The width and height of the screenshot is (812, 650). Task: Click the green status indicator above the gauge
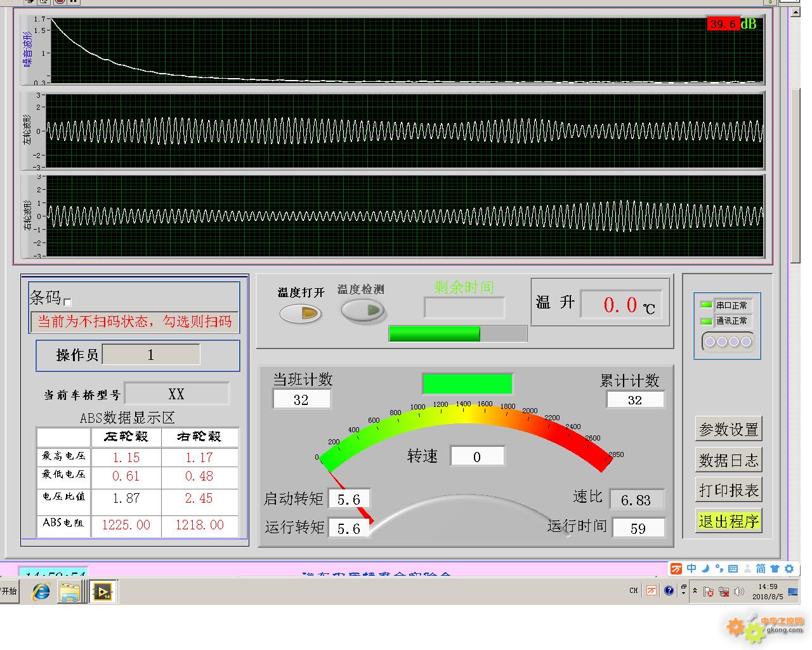468,384
